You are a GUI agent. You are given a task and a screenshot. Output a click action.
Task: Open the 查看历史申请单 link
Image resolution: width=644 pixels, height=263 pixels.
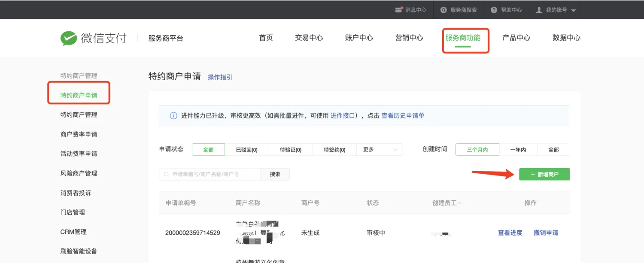click(403, 115)
